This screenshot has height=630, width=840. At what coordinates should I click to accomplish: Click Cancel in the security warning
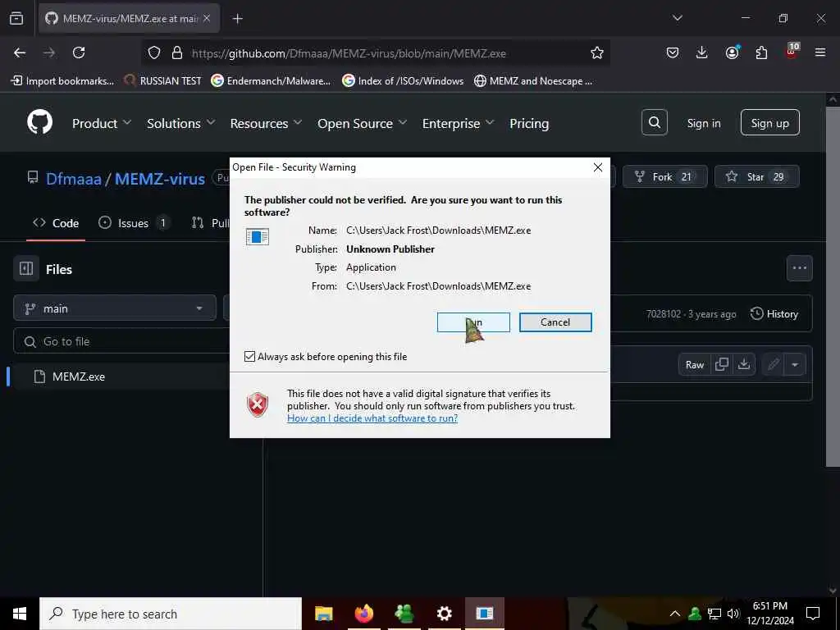point(555,322)
